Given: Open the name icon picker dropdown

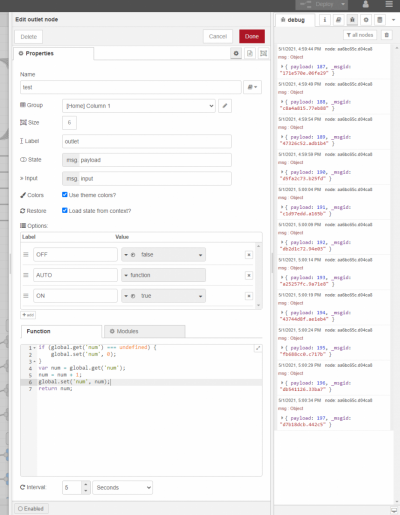Looking at the screenshot, I should [252, 87].
